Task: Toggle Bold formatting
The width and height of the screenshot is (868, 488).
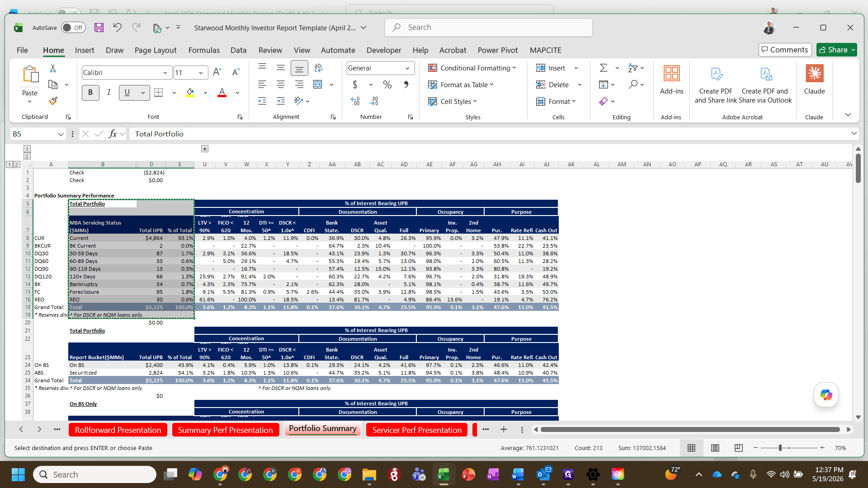Action: (90, 93)
